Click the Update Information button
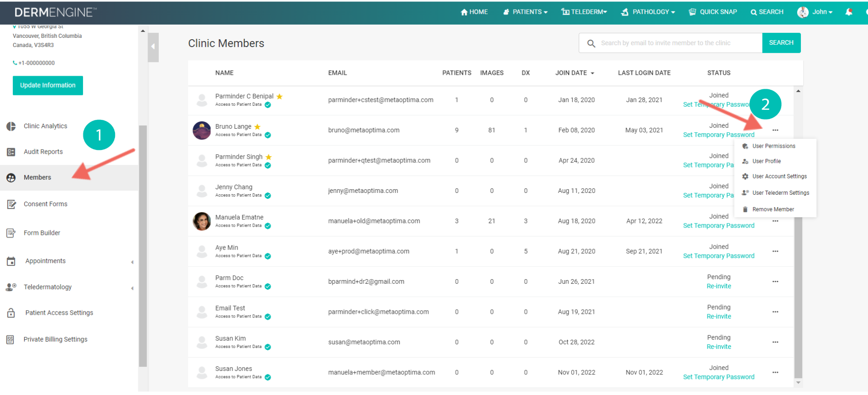This screenshot has width=868, height=395. pyautogui.click(x=48, y=85)
